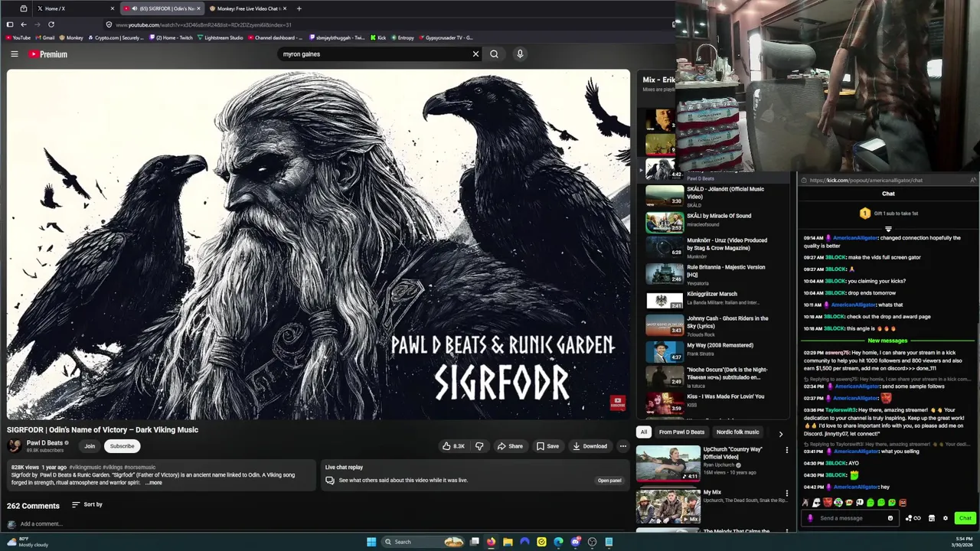Open the emote picker in message box
The image size is (980, 551).
[x=890, y=518]
